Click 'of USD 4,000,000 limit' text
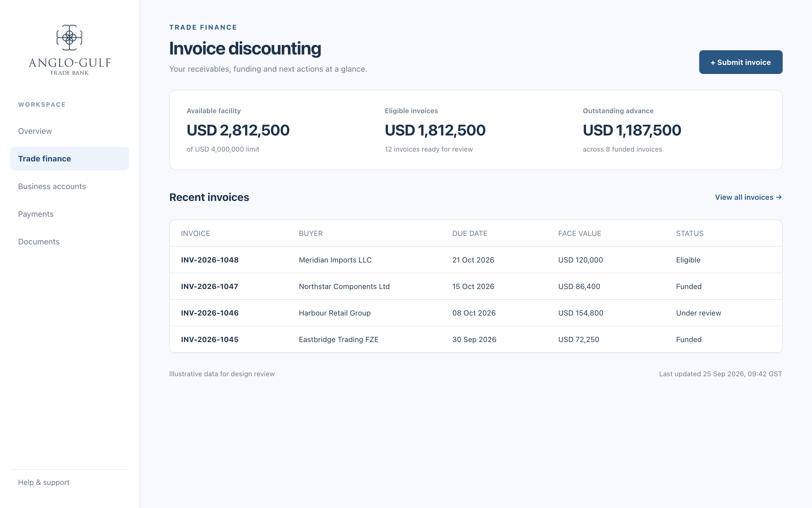This screenshot has width=812, height=508. 223,149
